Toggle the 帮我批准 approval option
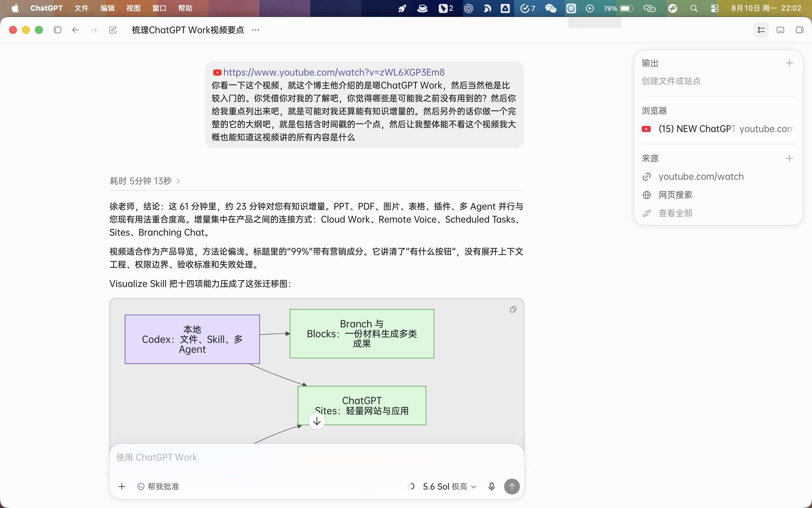The height and width of the screenshot is (508, 812). click(x=158, y=486)
